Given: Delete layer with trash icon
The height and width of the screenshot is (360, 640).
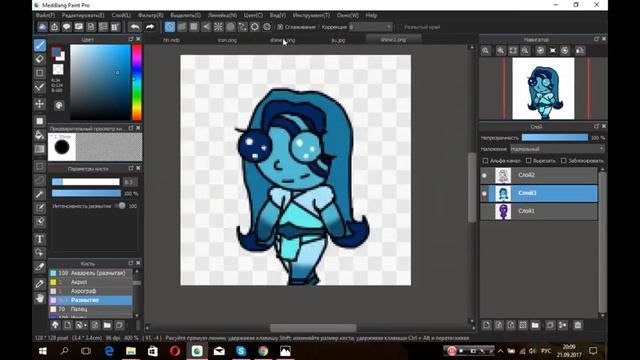Looking at the screenshot, I should 578,325.
